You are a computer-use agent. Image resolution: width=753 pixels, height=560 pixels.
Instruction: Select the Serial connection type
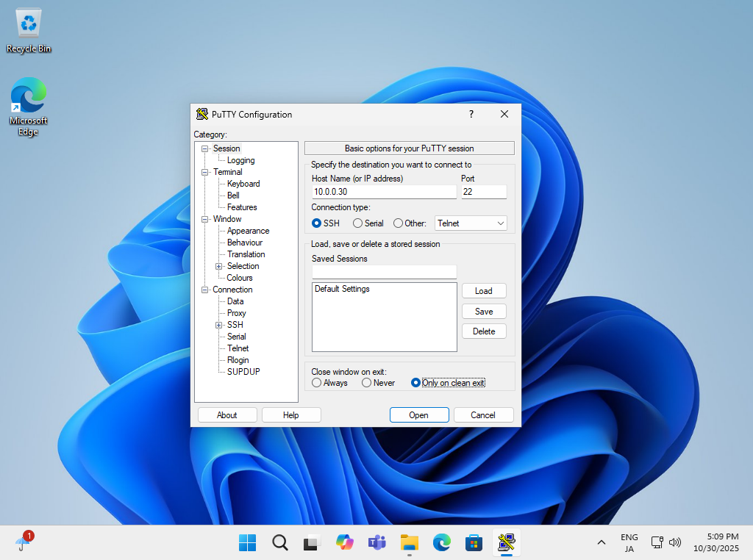coord(358,223)
